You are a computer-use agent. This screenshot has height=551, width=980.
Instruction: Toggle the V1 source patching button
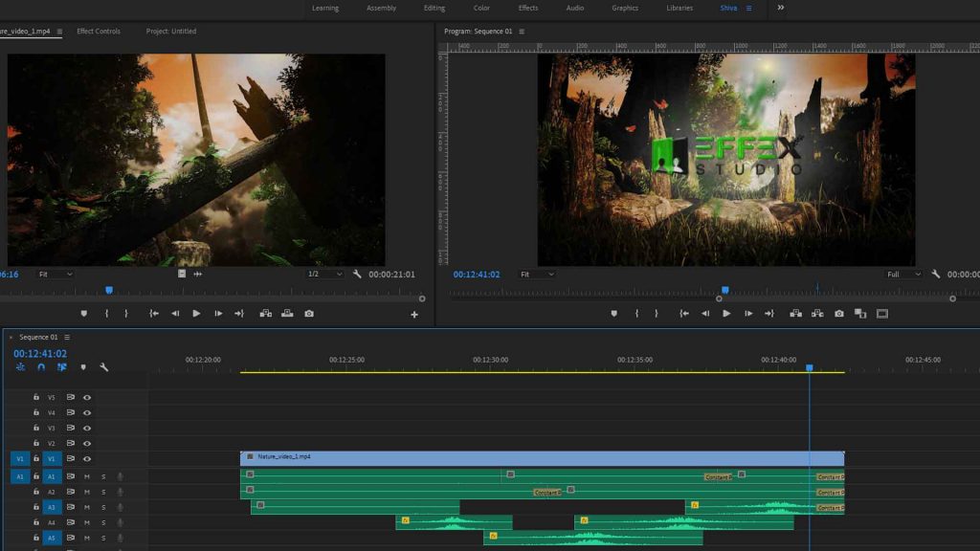[x=20, y=459]
